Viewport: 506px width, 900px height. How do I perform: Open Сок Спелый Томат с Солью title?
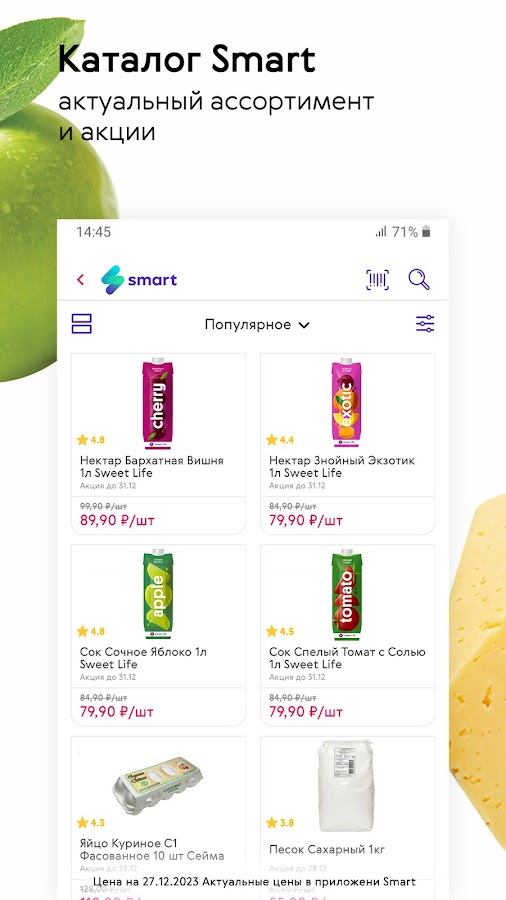348,658
